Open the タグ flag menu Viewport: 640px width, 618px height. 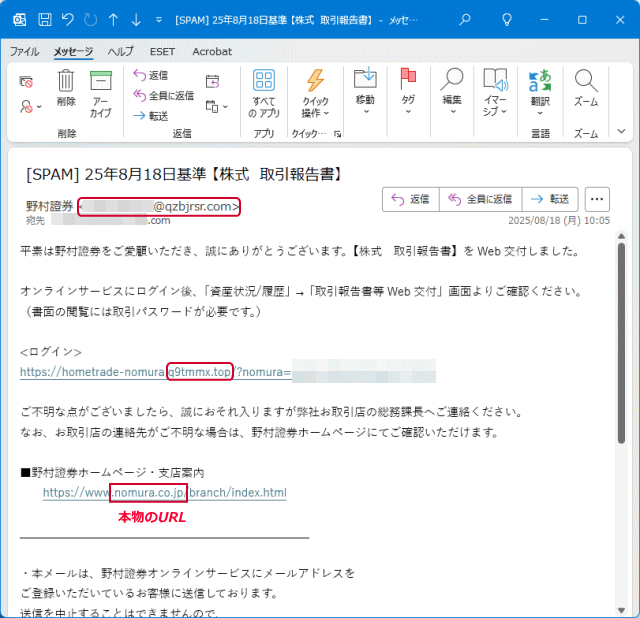tap(408, 91)
